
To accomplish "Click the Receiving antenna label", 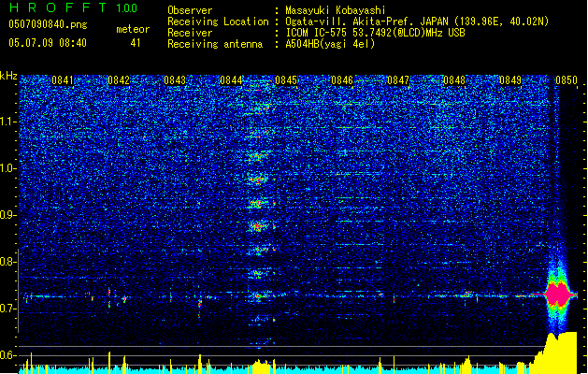I will (215, 44).
